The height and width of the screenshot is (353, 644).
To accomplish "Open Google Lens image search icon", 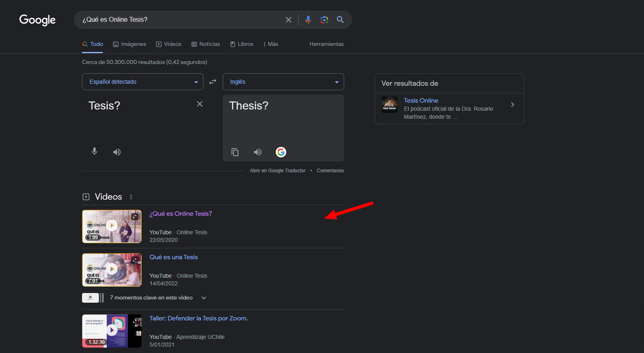I will point(324,20).
